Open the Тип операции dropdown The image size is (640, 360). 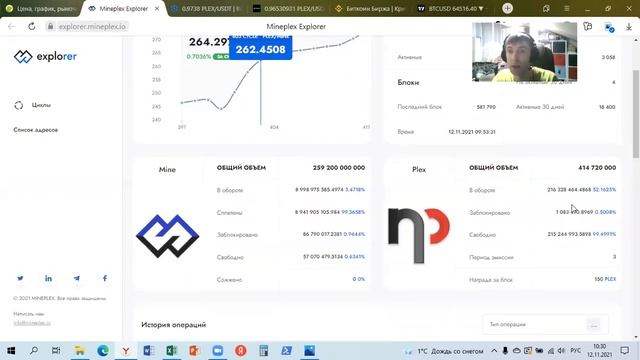click(x=545, y=324)
